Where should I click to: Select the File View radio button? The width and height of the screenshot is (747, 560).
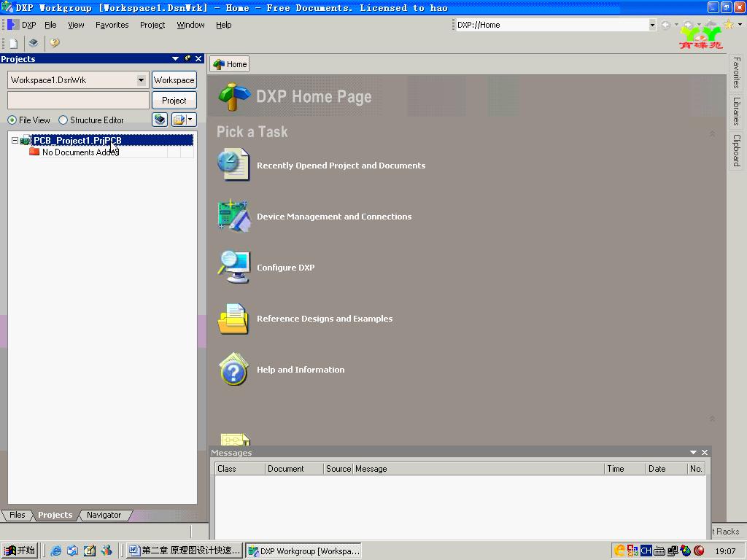point(12,120)
